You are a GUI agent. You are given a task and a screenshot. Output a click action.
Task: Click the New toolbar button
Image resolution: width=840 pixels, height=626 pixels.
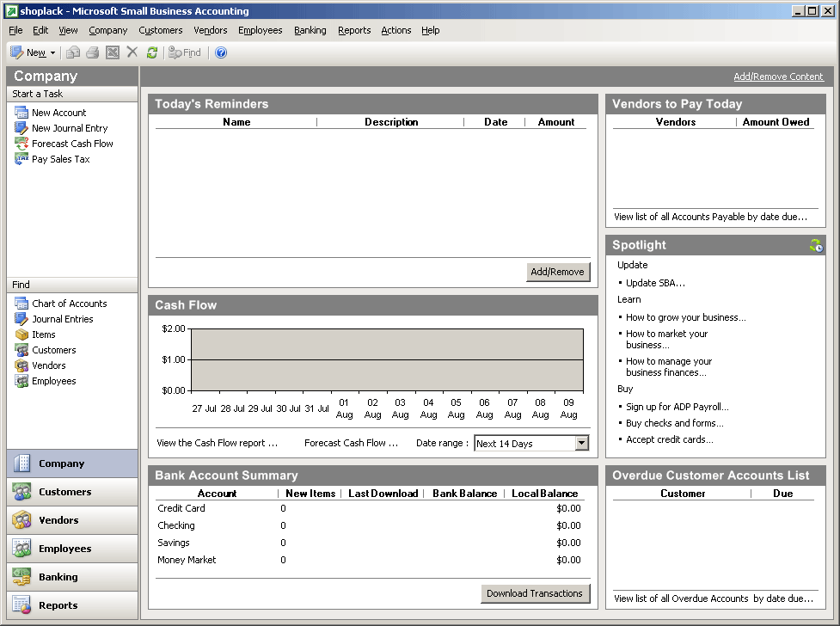28,52
